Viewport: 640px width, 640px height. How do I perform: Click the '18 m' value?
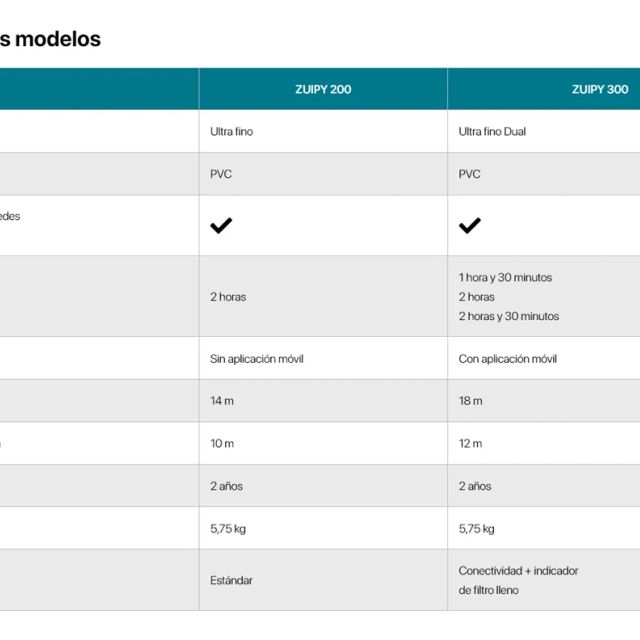(x=470, y=401)
